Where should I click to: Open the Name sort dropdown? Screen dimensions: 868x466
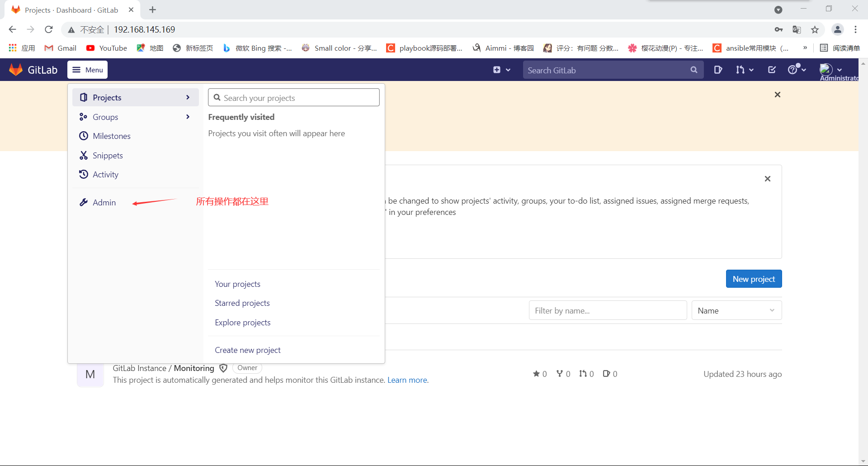click(736, 310)
